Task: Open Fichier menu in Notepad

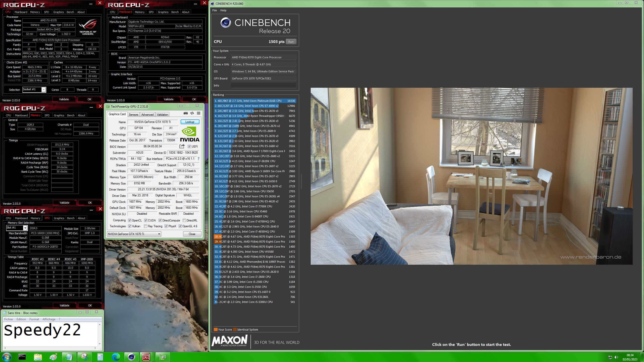Action: [9, 319]
